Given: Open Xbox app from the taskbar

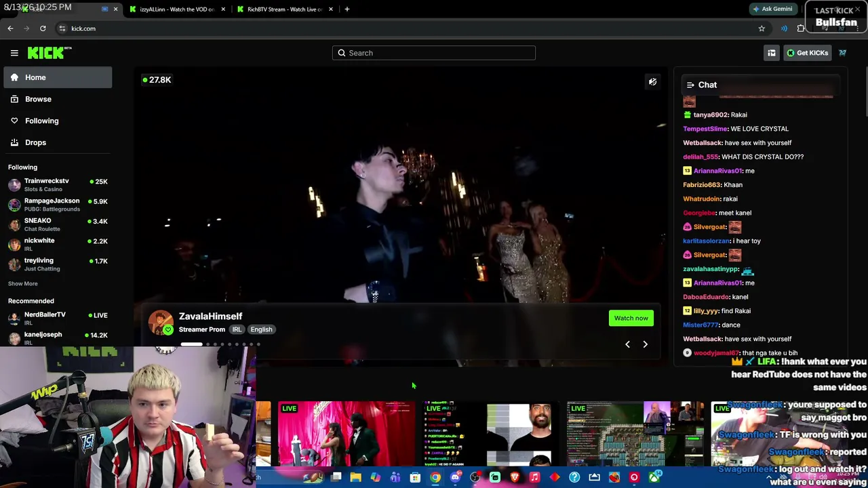Looking at the screenshot, I should pyautogui.click(x=654, y=478).
